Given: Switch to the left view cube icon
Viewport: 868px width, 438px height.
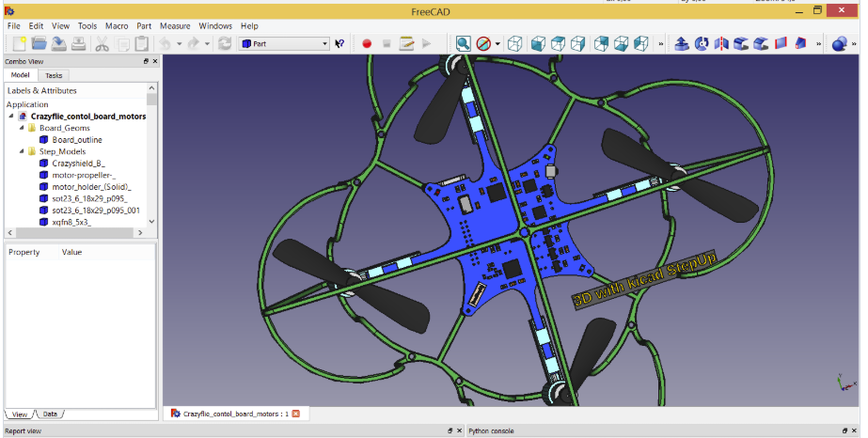Looking at the screenshot, I should 641,43.
